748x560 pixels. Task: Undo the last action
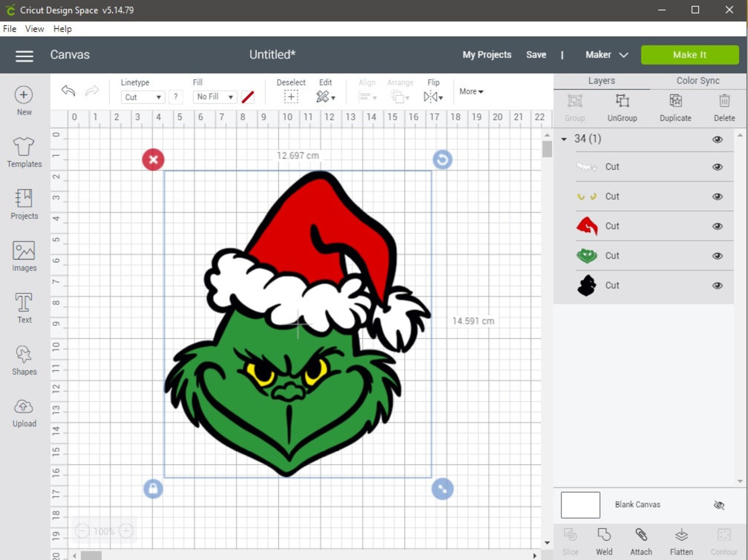pyautogui.click(x=68, y=90)
